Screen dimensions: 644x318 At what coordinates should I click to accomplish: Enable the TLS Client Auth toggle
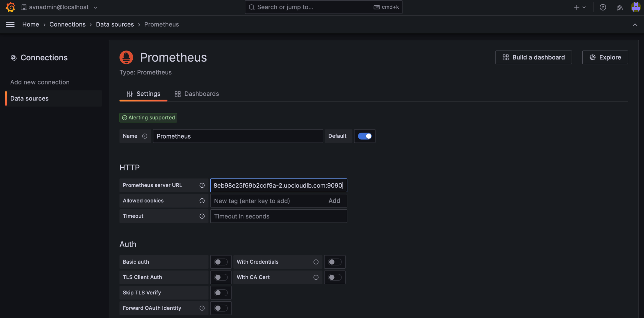(x=221, y=277)
